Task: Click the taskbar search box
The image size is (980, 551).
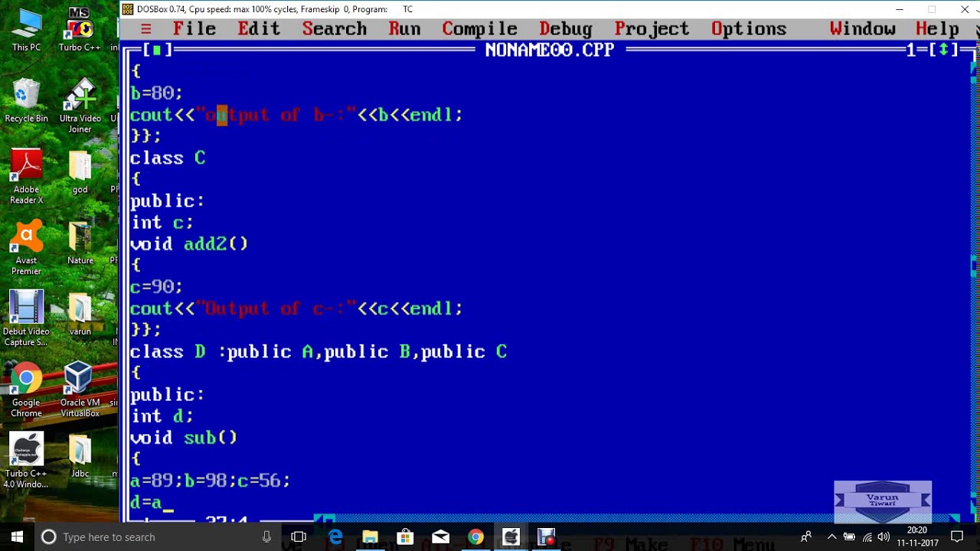Action: (x=158, y=536)
